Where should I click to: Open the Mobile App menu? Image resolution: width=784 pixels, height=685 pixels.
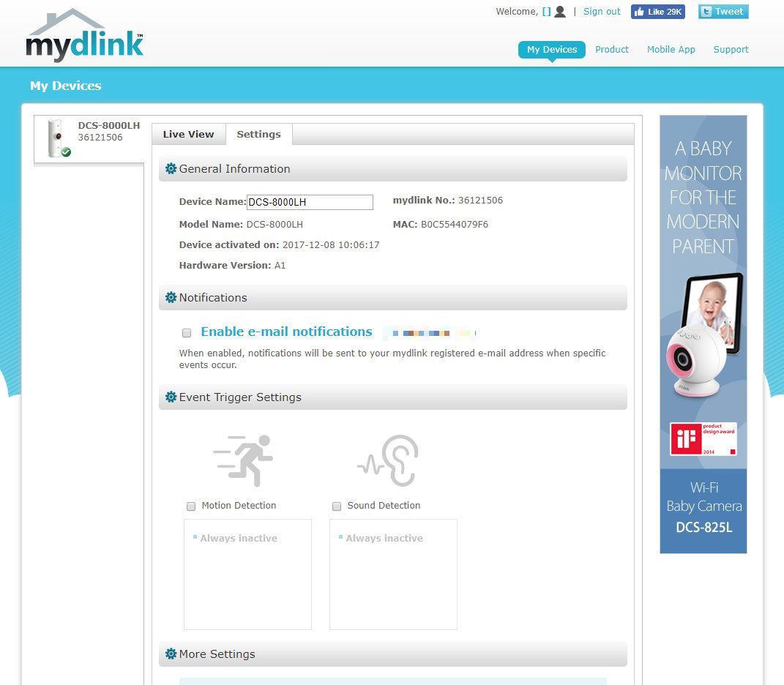point(671,50)
